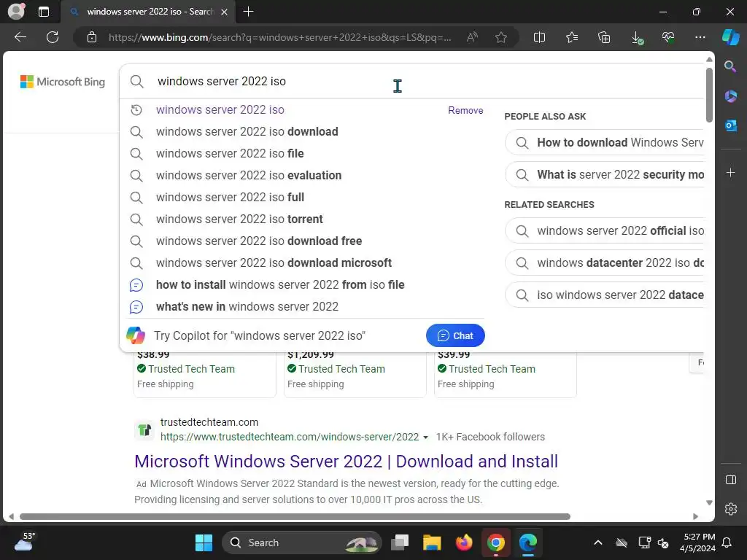
Task: Click the search box magnifier icon
Action: click(136, 82)
